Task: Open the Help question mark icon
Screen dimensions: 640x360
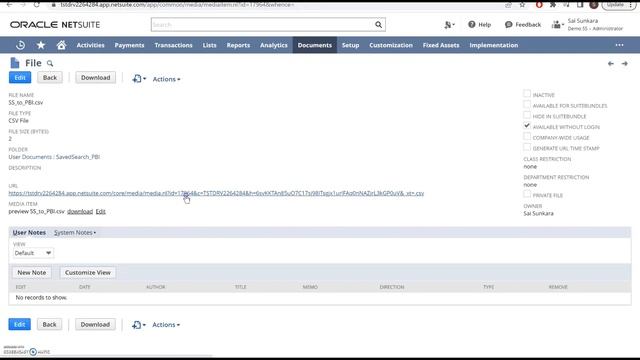Action: coord(471,24)
